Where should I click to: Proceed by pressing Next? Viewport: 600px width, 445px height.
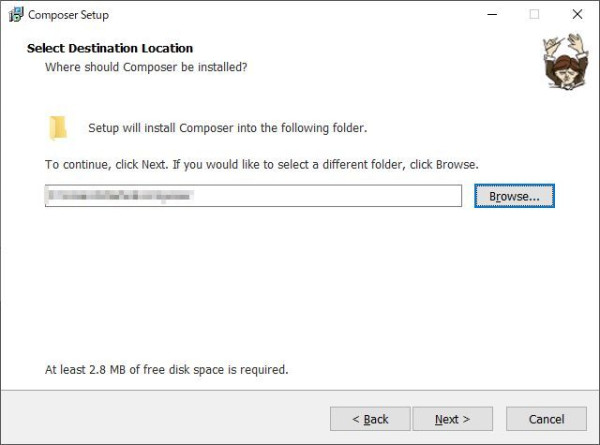pyautogui.click(x=452, y=419)
